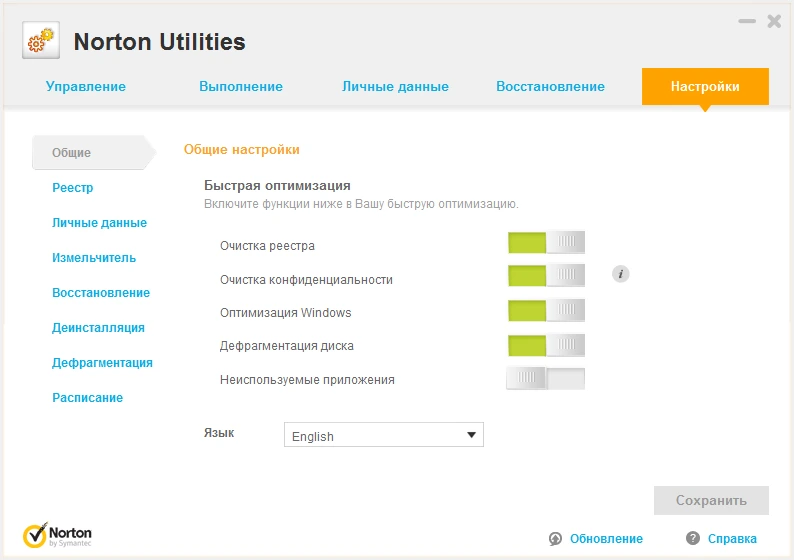The width and height of the screenshot is (794, 560).
Task: Open the Язык language dropdown
Action: pyautogui.click(x=384, y=435)
